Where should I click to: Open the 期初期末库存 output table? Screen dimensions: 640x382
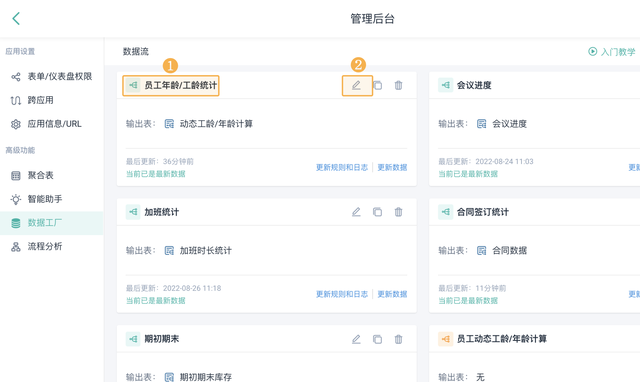coord(206,377)
